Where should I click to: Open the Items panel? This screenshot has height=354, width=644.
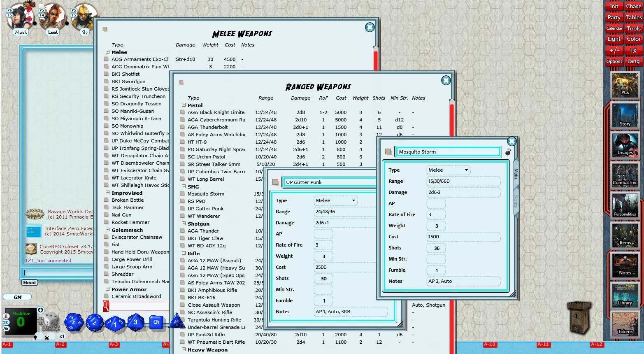coord(625,235)
